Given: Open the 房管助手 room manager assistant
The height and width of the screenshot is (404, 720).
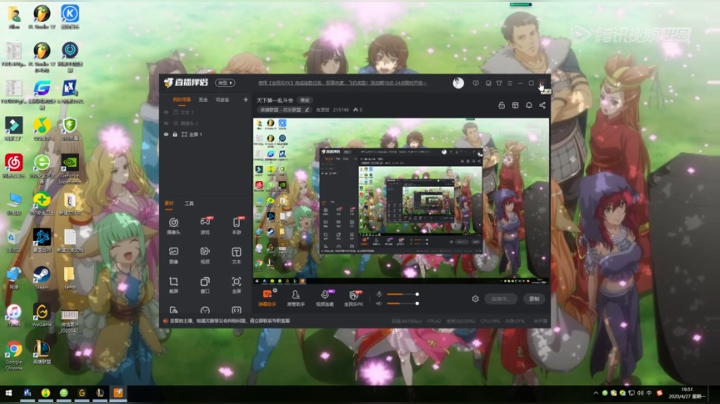Looking at the screenshot, I should coord(296,298).
